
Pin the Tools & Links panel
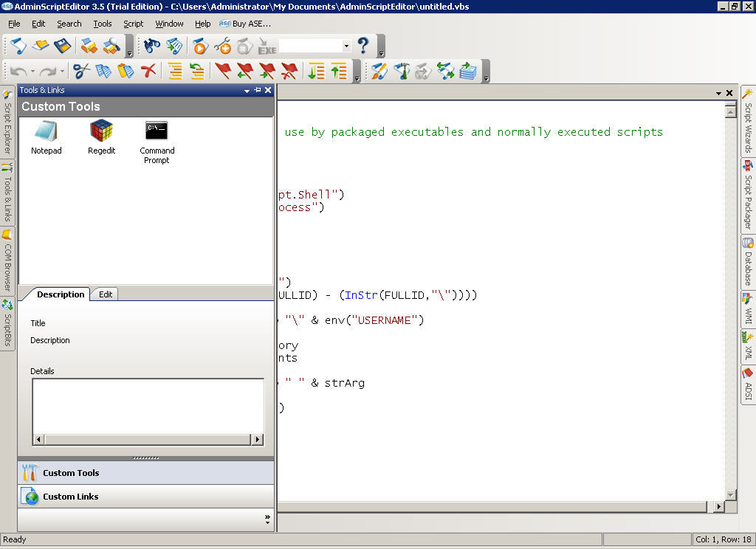[x=258, y=90]
